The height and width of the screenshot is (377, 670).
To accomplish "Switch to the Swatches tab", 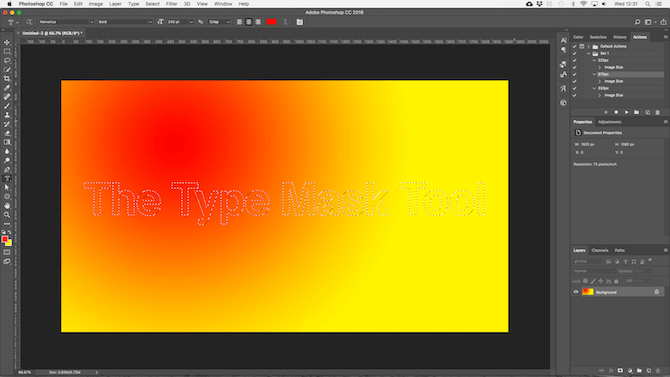I will [x=598, y=37].
